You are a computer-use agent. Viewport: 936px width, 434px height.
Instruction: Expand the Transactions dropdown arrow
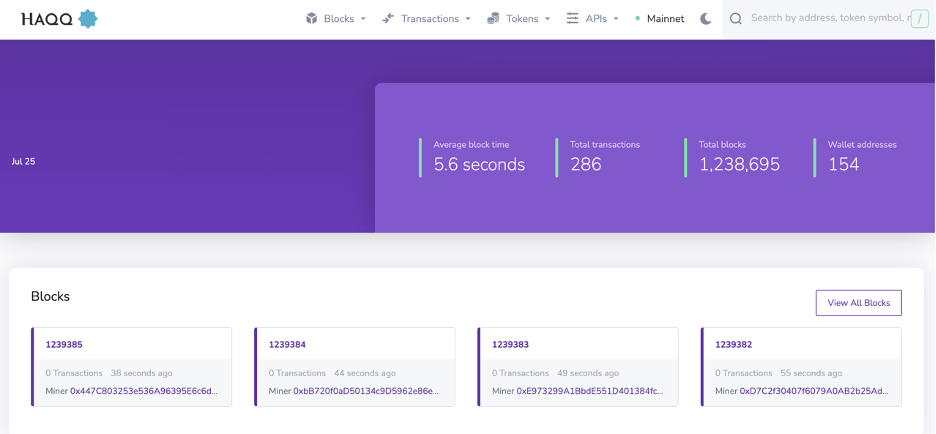pos(468,19)
